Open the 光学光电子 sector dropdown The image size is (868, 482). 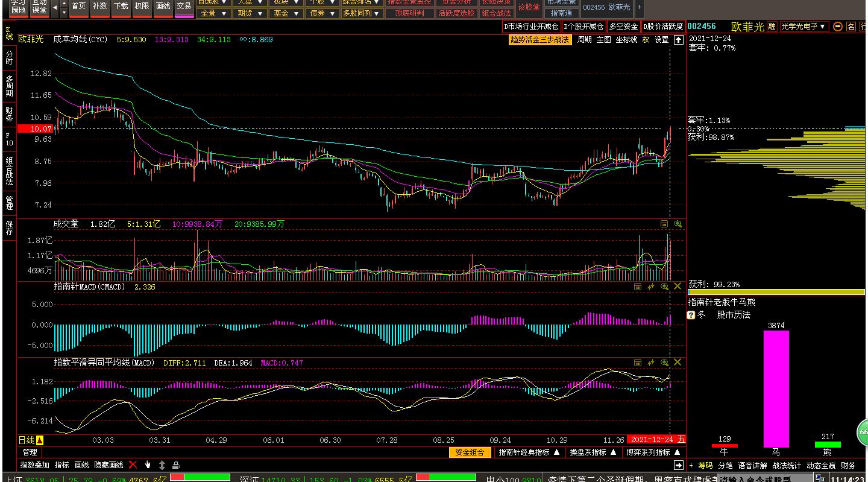pos(805,27)
